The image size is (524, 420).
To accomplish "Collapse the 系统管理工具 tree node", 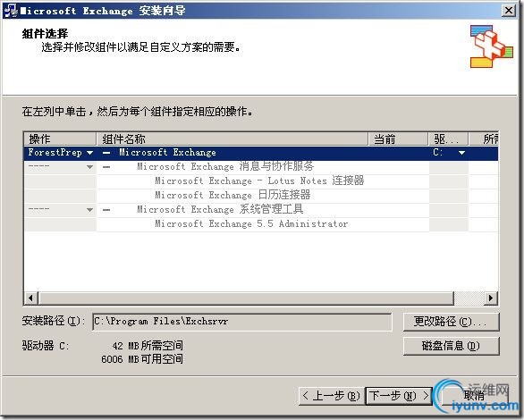I will point(106,210).
